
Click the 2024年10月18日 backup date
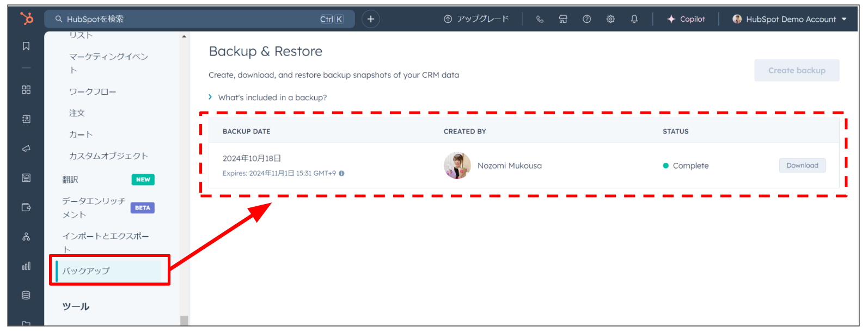click(252, 158)
